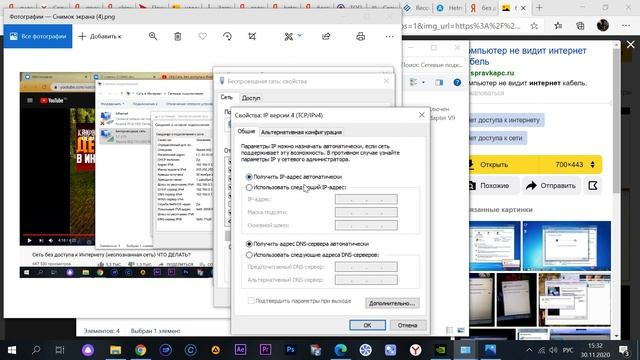Image resolution: width=640 pixels, height=360 pixels.
Task: Close the Yandex image viewer with X
Action: [631, 44]
